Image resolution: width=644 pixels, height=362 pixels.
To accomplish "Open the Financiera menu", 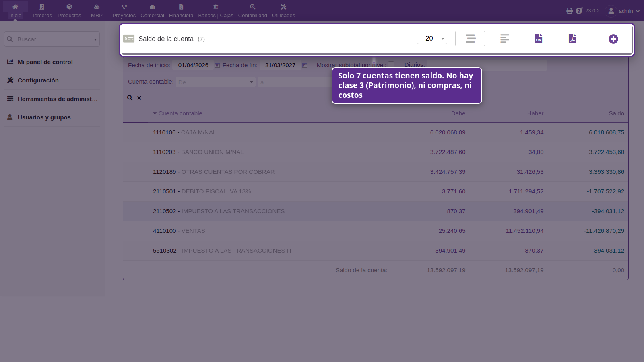I will (181, 11).
